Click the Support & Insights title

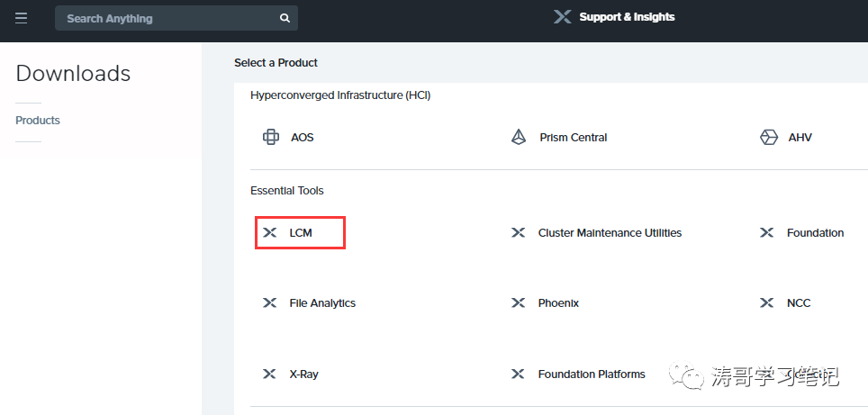(627, 17)
